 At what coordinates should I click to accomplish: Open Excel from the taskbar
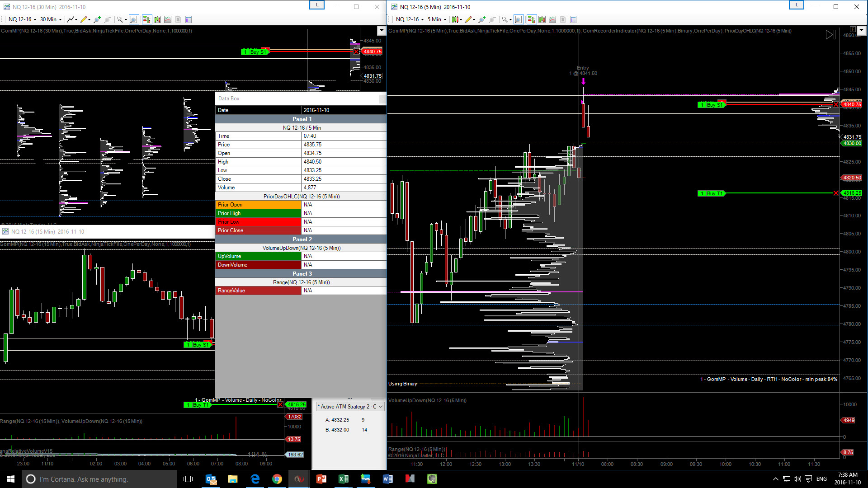344,479
